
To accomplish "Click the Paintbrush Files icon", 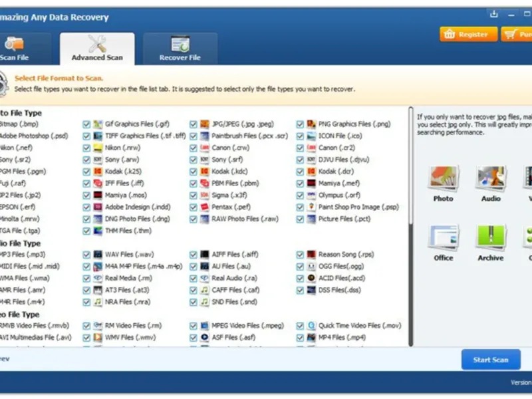I will (205, 136).
